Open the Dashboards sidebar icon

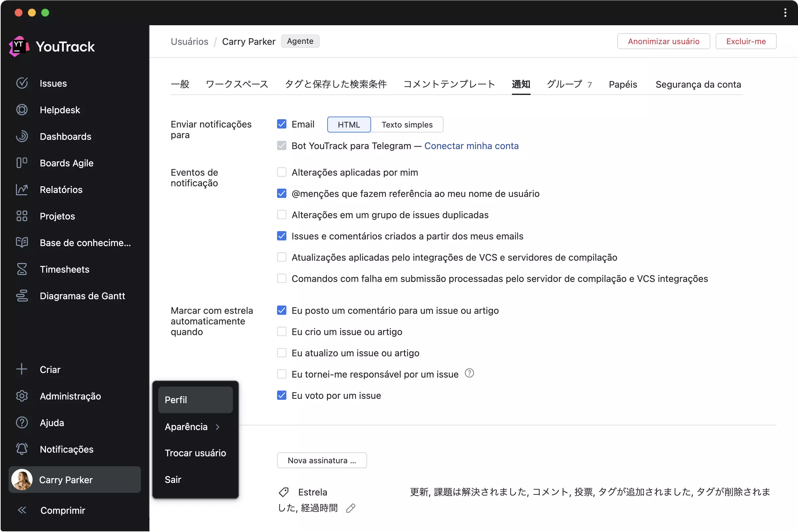click(22, 136)
